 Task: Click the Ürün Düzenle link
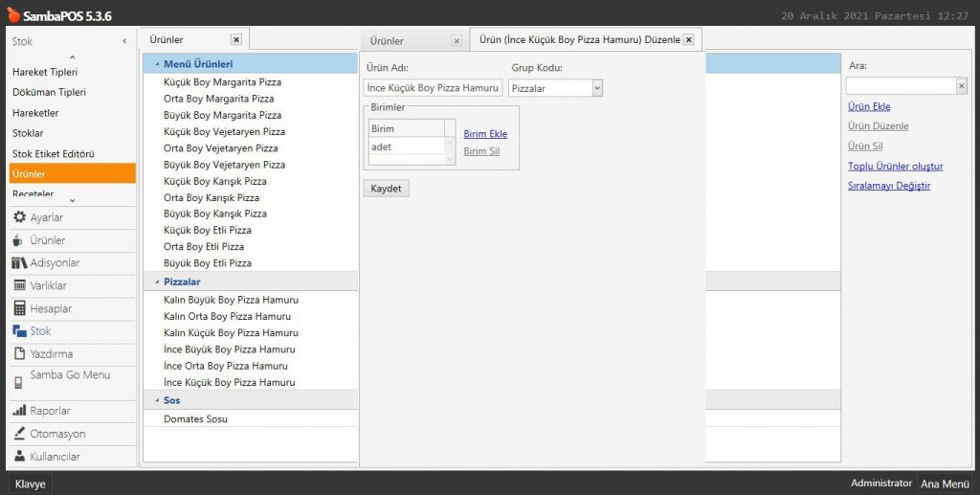(x=879, y=126)
